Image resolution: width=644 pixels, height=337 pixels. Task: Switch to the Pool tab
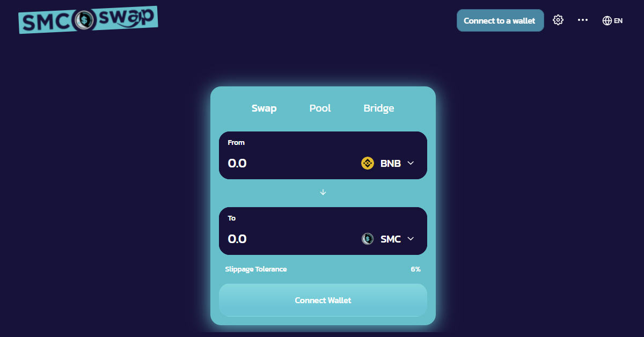click(x=320, y=108)
